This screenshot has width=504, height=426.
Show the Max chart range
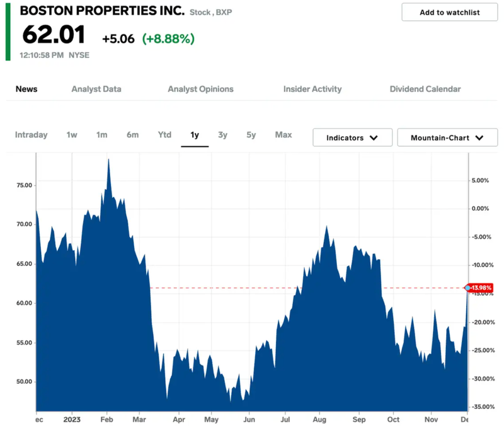(x=283, y=135)
